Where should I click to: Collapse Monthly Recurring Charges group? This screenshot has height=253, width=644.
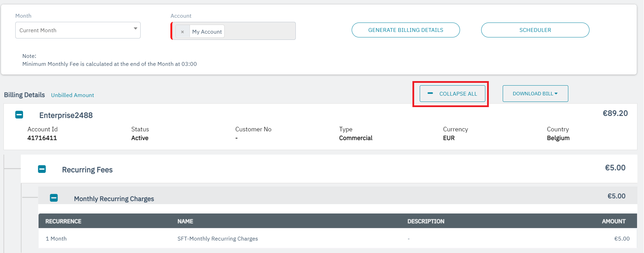[x=54, y=198]
